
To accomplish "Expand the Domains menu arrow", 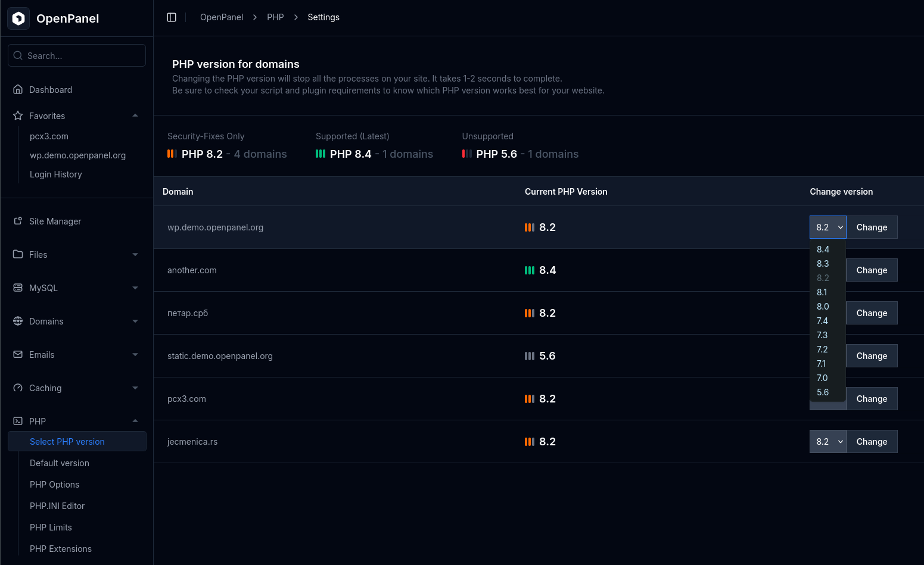I will (x=135, y=321).
